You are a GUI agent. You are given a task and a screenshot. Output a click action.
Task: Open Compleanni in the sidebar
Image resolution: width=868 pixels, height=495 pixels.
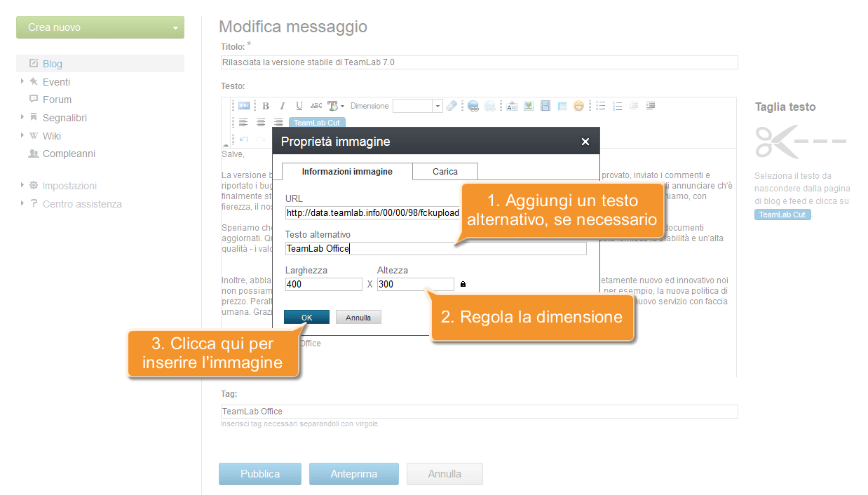coord(69,154)
